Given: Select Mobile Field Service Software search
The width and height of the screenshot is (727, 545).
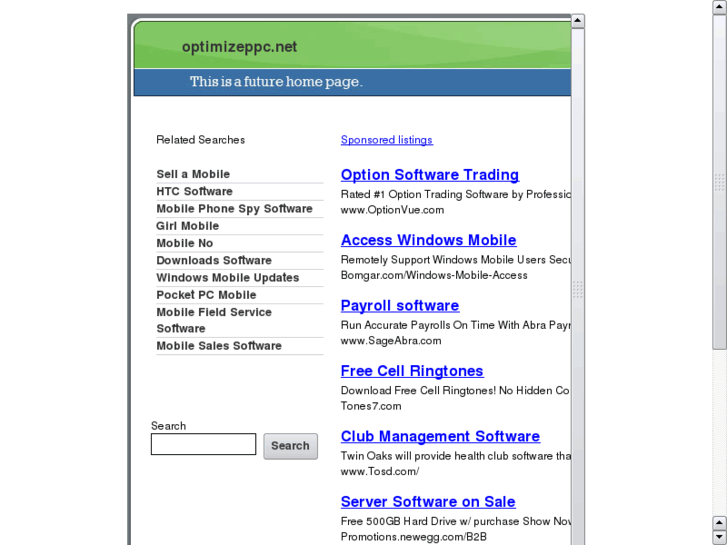Looking at the screenshot, I should click(214, 320).
